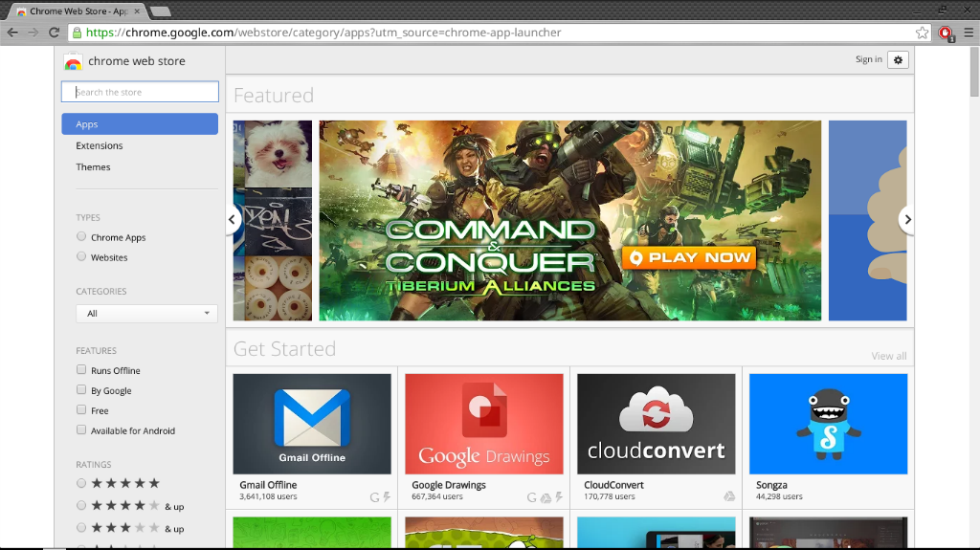Switch to the Extensions section

coord(100,146)
